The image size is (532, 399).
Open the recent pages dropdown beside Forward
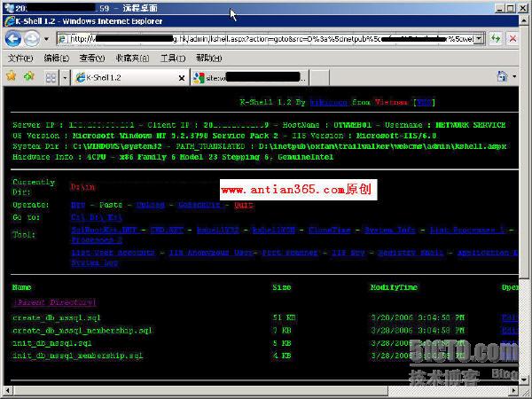[x=46, y=39]
